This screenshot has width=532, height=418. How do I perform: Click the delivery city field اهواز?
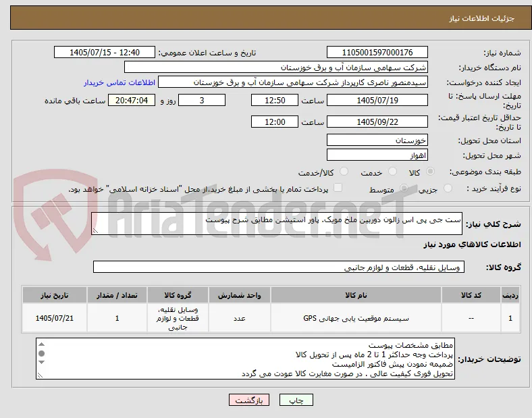(x=377, y=155)
